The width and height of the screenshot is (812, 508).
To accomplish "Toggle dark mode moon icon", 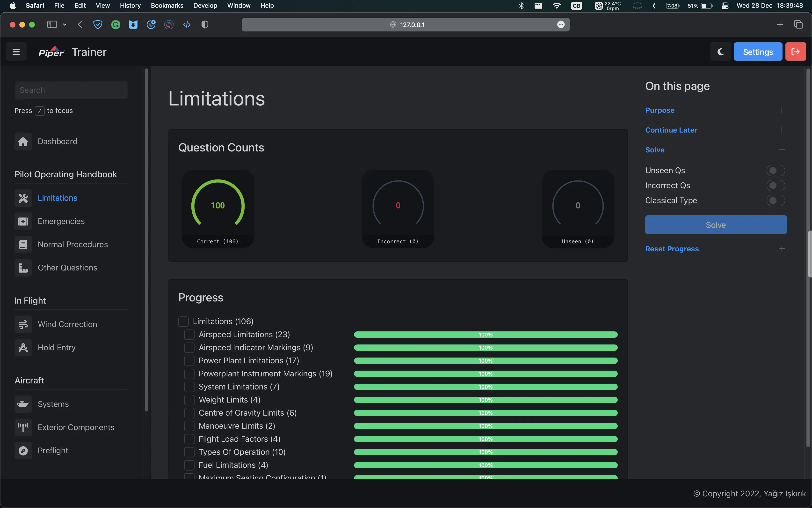I will [x=720, y=52].
